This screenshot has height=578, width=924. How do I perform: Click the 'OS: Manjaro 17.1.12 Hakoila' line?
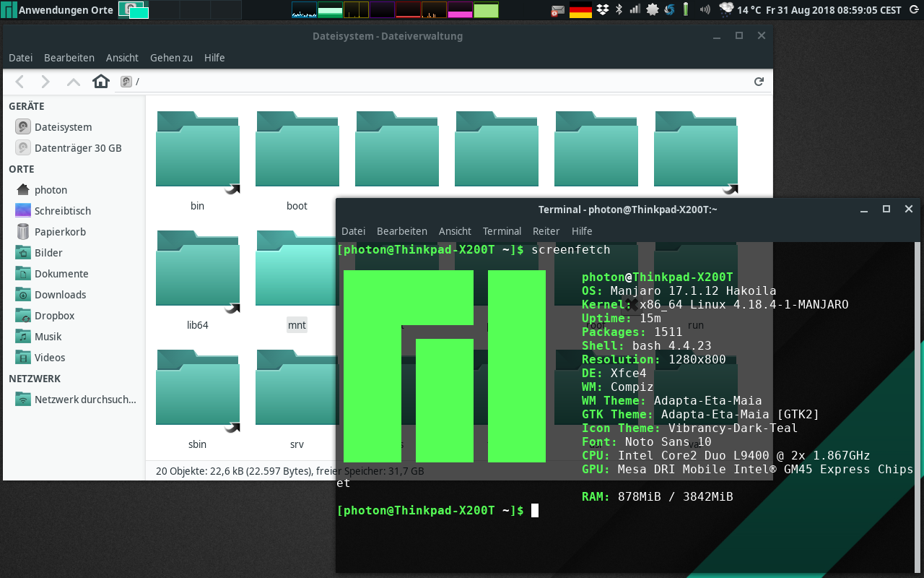tap(679, 291)
